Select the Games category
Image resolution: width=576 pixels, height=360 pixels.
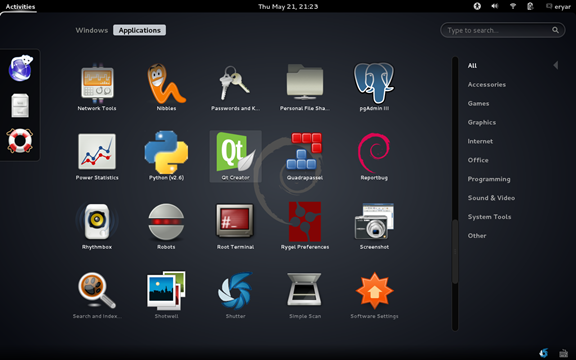(478, 103)
